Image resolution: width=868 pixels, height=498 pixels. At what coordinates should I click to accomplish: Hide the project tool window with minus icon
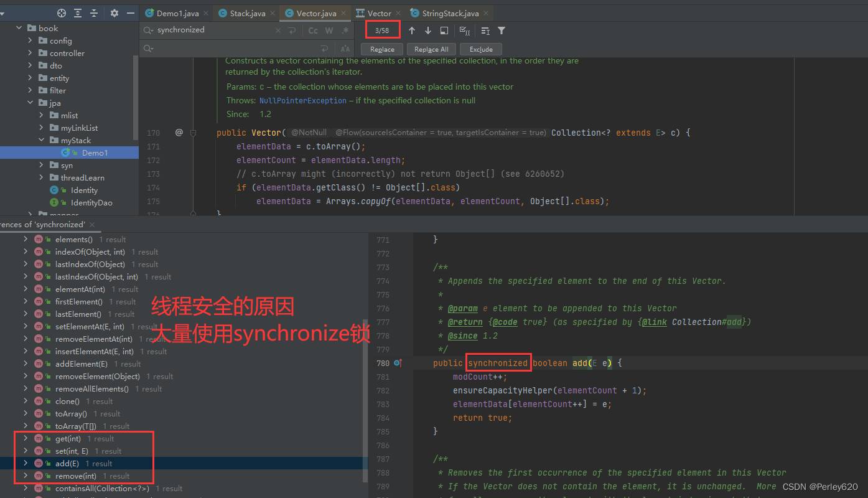click(x=130, y=13)
